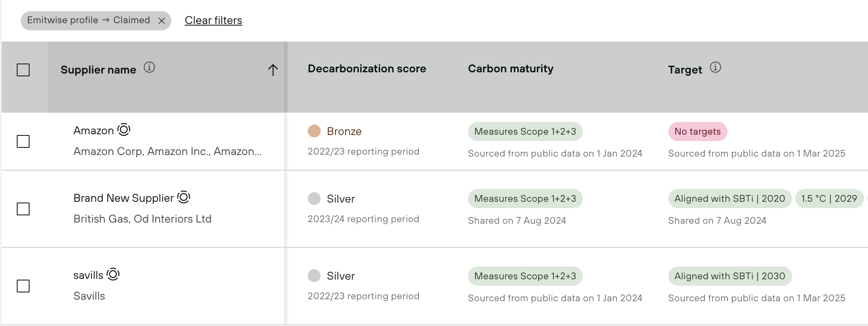Viewport: 868px width, 326px height.
Task: Click the claimed profile icon beside savills
Action: [x=113, y=274]
